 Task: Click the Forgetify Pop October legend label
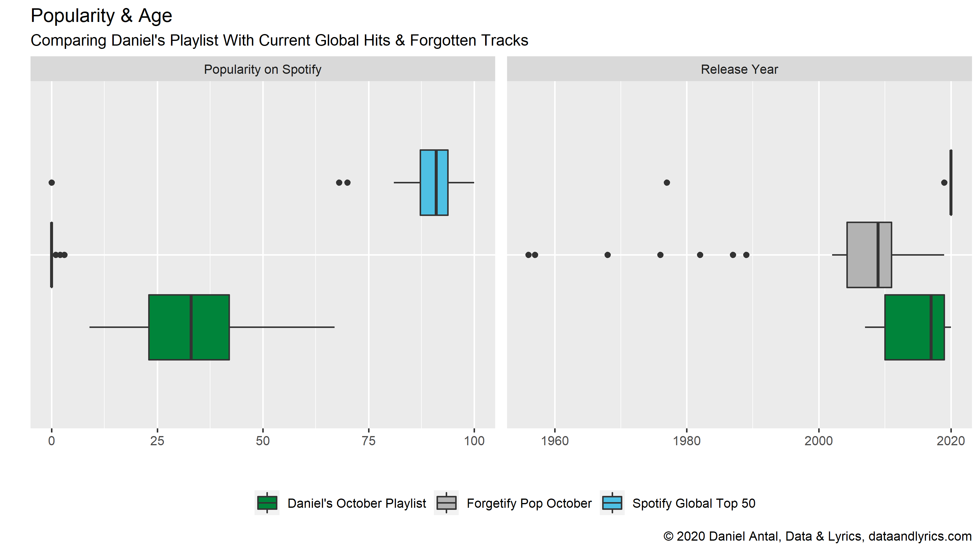click(529, 503)
